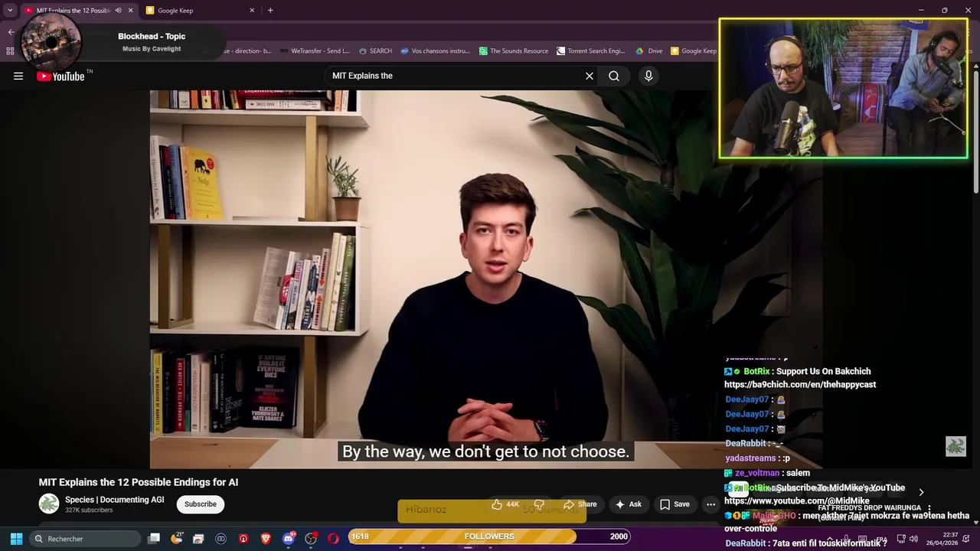980x551 pixels.
Task: Open the browser apps grid icon
Action: pyautogui.click(x=10, y=51)
